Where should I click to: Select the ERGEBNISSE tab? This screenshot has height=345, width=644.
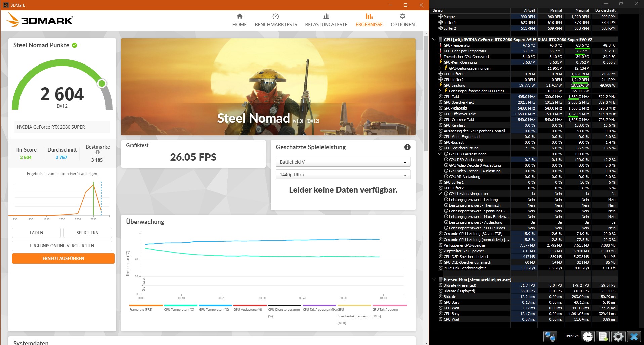pyautogui.click(x=369, y=20)
